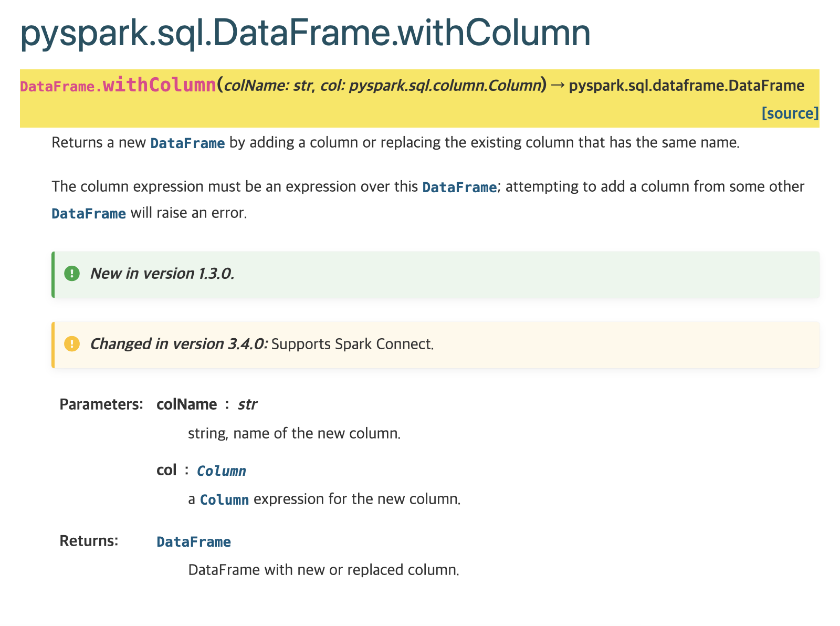Click the pink "DataFrame." prefix in the signature
This screenshot has height=626, width=840.
pos(61,87)
